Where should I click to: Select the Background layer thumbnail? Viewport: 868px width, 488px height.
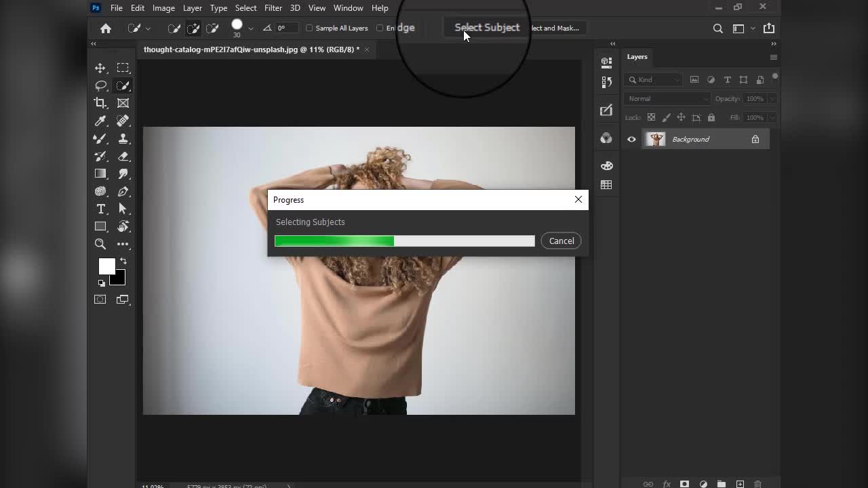656,140
